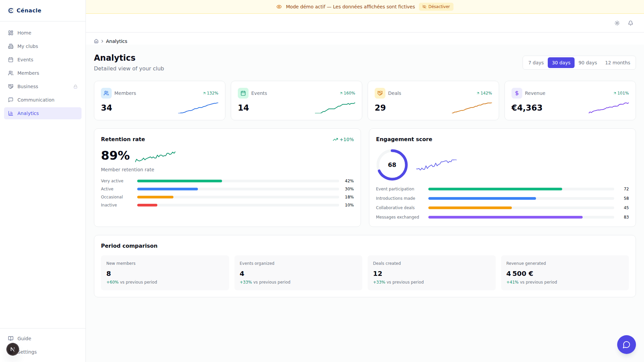Select the 7 days period option
Image resolution: width=644 pixels, height=362 pixels.
pyautogui.click(x=536, y=63)
